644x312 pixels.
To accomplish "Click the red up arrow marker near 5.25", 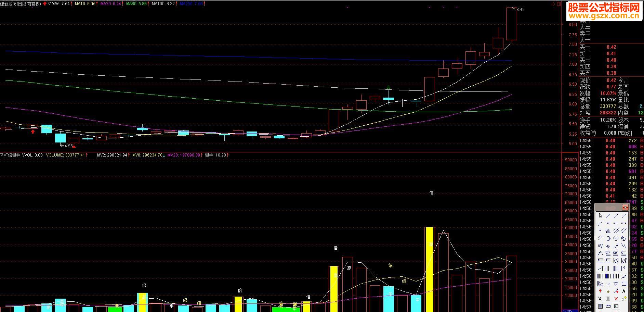I will coord(33,132).
